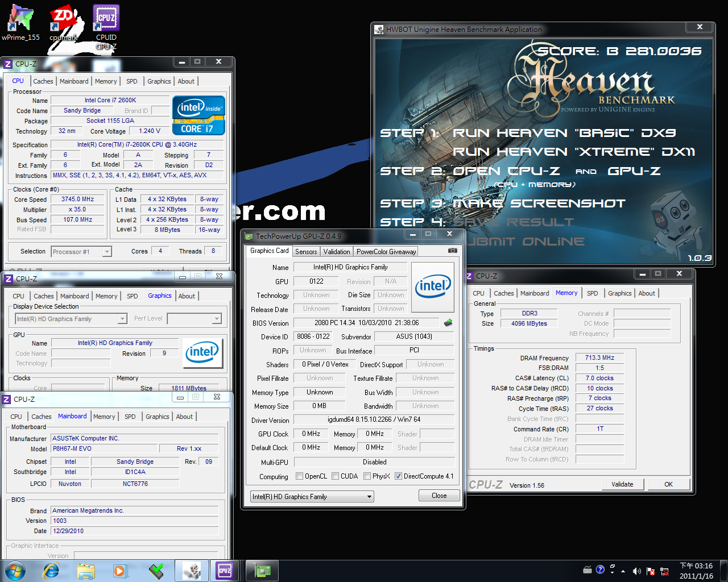
Task: Open the GPU selection dropdown in GPU-Z
Action: click(312, 497)
